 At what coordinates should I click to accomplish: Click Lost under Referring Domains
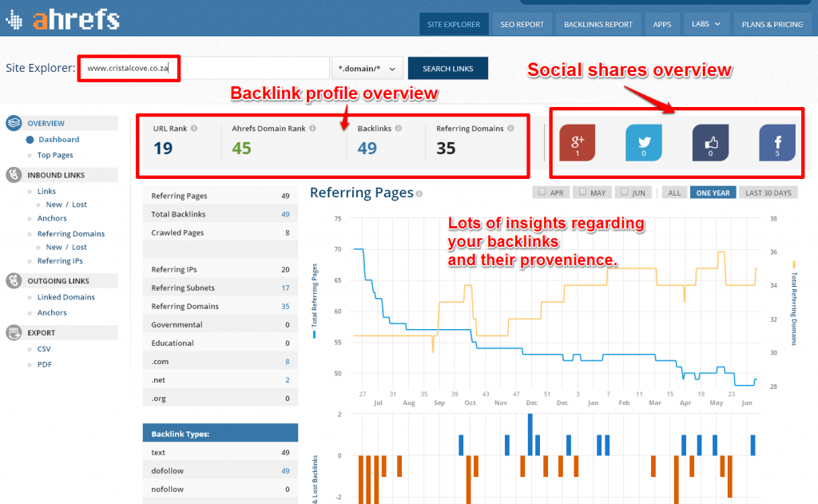(x=79, y=248)
